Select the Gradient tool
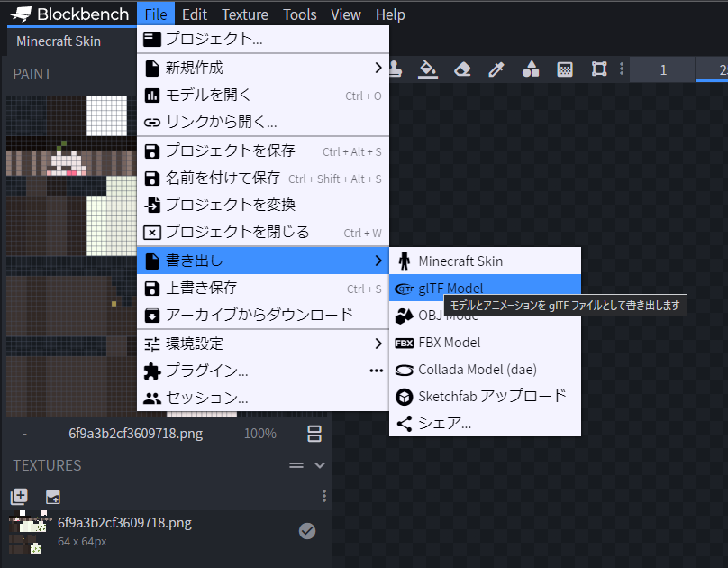This screenshot has height=568, width=728. coord(565,69)
